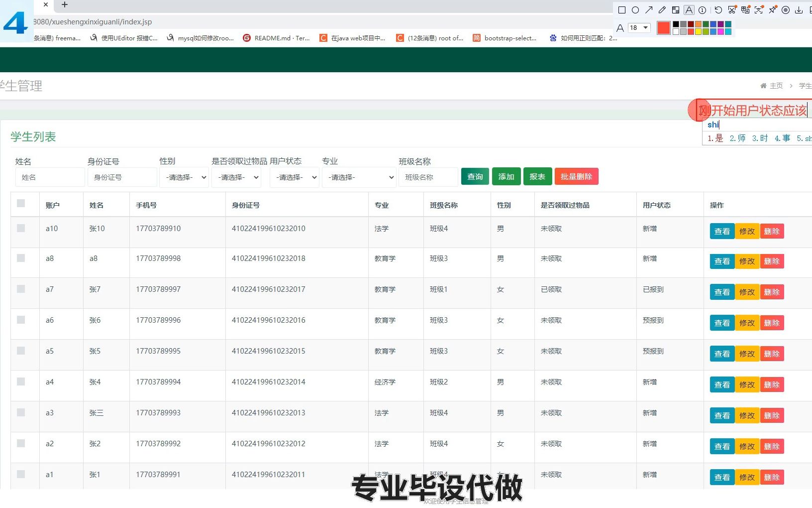The width and height of the screenshot is (812, 508).
Task: Click the 姓名 search input field
Action: [50, 177]
